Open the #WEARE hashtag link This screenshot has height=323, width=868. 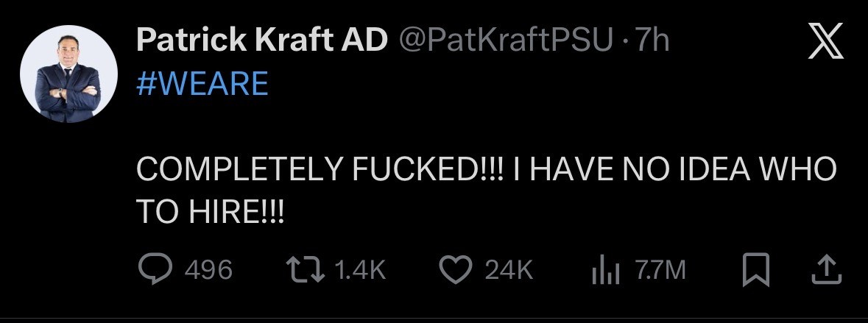point(202,84)
